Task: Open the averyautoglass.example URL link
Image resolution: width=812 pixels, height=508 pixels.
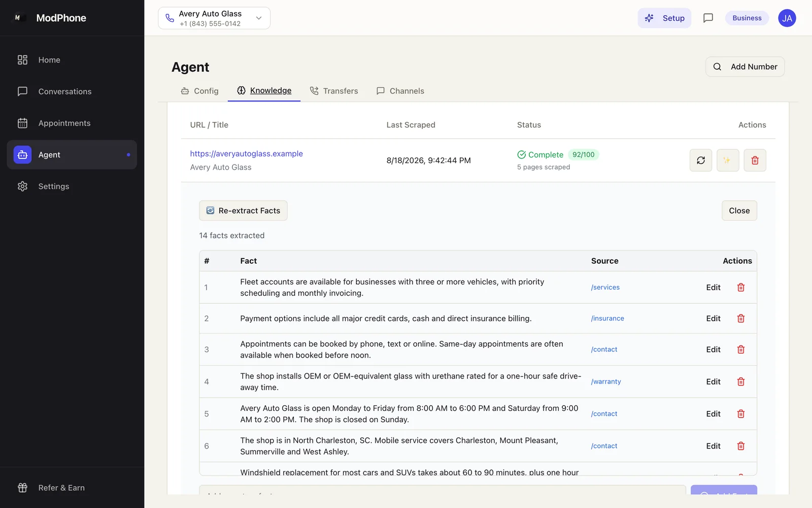Action: coord(247,153)
